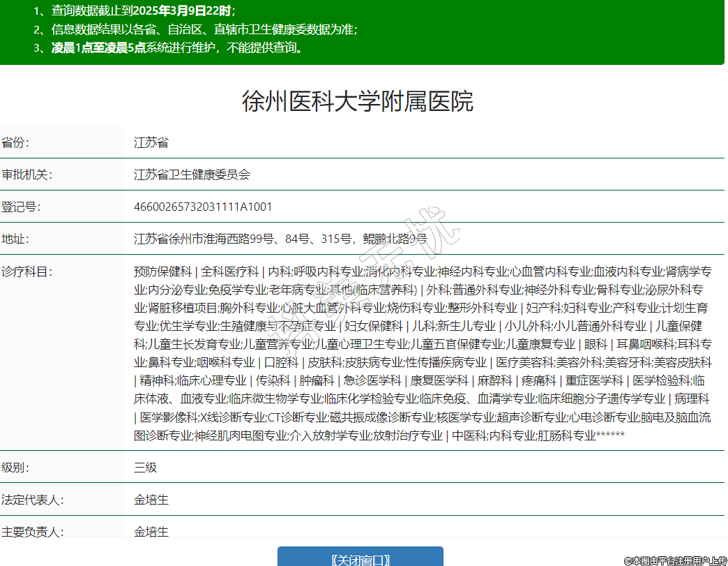Image resolution: width=728 pixels, height=566 pixels.
Task: Select the 三级 level value
Action: point(146,467)
